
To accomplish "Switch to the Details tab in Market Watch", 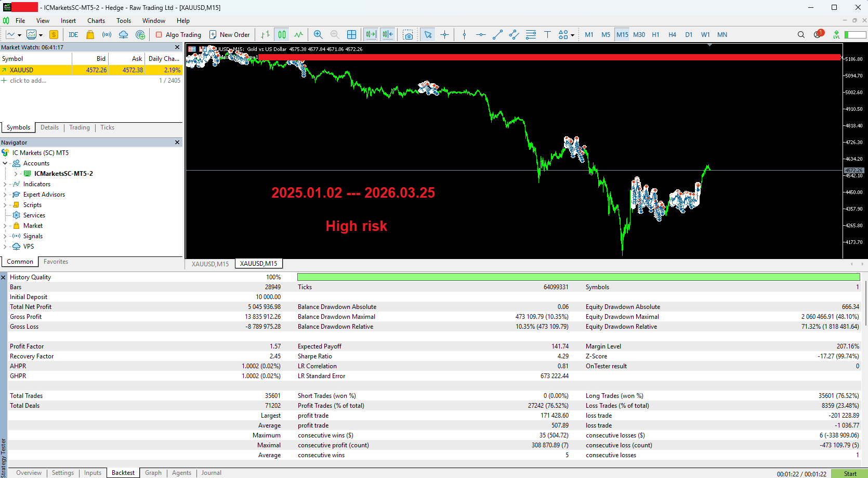I will click(x=49, y=127).
